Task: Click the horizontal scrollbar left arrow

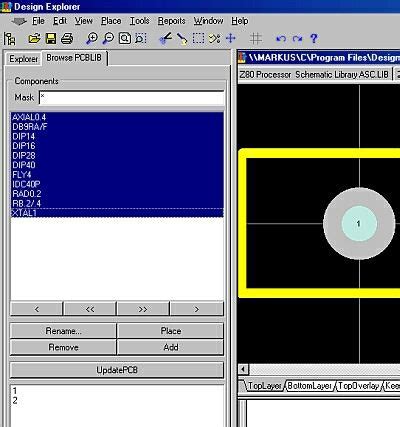Action: point(243,369)
